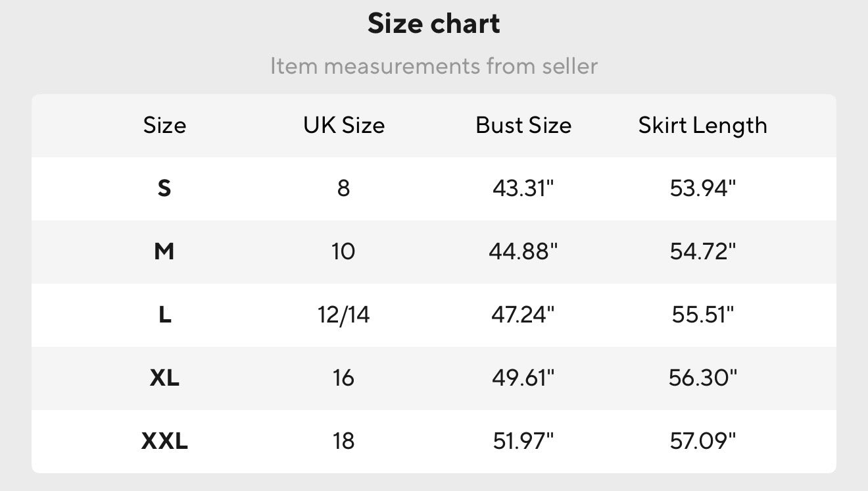Select the 53.94" skirt length value
This screenshot has height=491, width=868.
coord(702,189)
